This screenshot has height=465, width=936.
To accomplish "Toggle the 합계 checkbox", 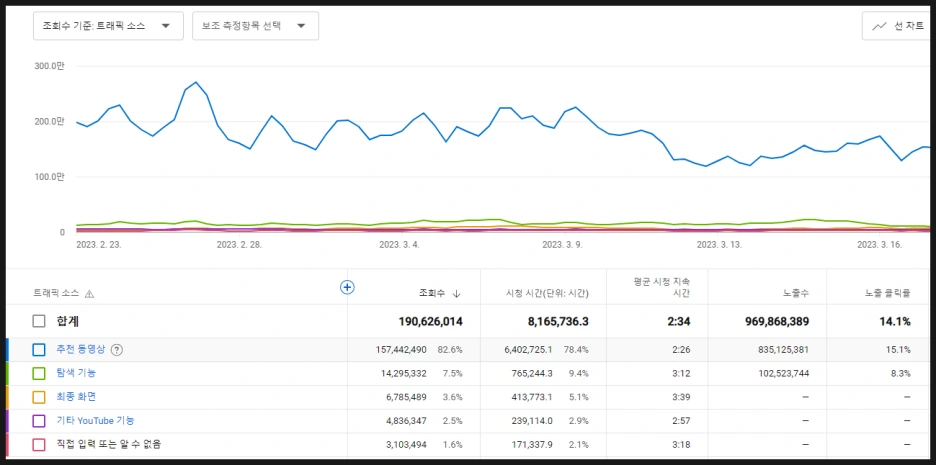I will pos(39,321).
